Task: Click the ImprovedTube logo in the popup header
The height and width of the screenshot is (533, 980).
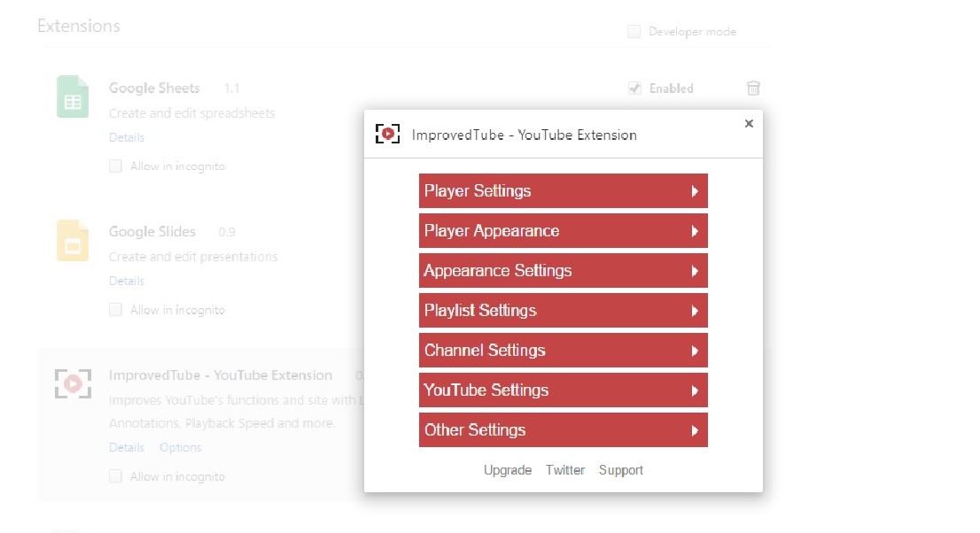Action: (x=387, y=133)
